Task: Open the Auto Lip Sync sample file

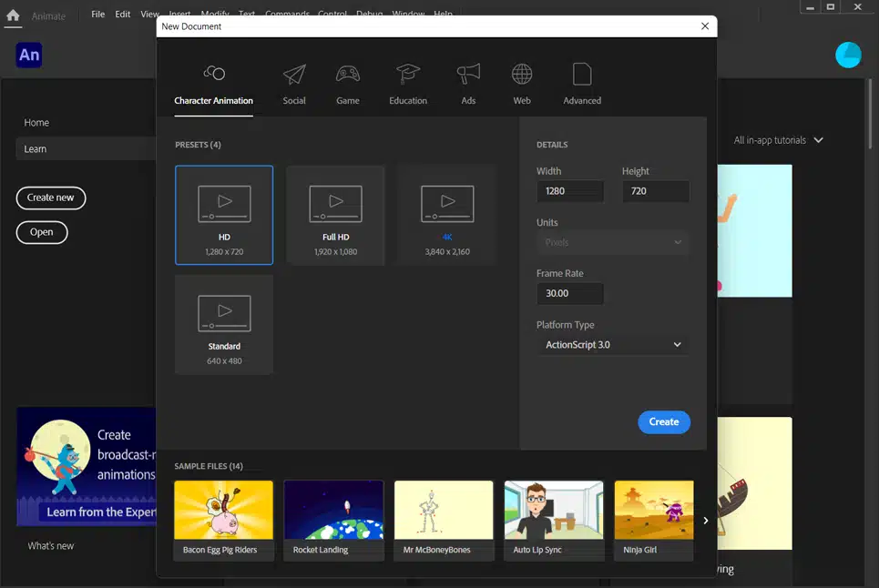Action: click(x=554, y=521)
